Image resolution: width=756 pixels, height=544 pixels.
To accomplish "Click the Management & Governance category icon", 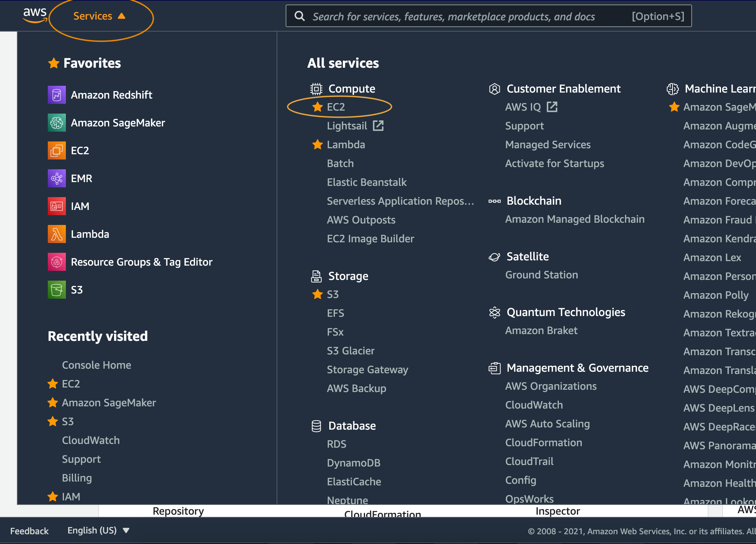I will pos(494,368).
